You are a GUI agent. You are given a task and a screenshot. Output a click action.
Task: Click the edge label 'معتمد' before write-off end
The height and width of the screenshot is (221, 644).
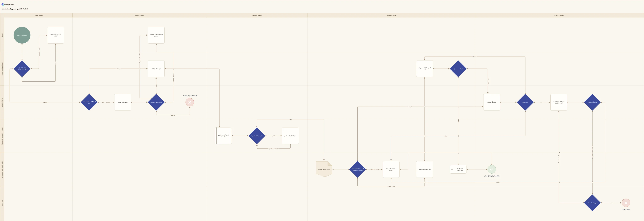click(611, 203)
